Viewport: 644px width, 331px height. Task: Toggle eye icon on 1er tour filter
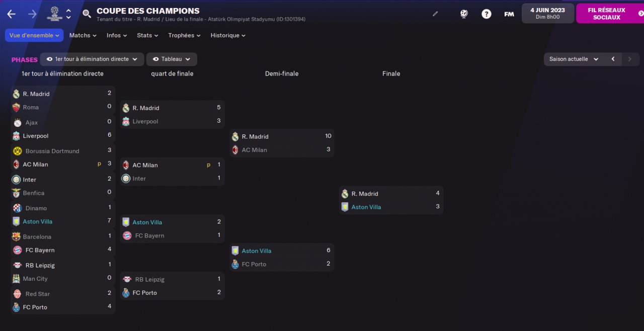[x=49, y=59]
